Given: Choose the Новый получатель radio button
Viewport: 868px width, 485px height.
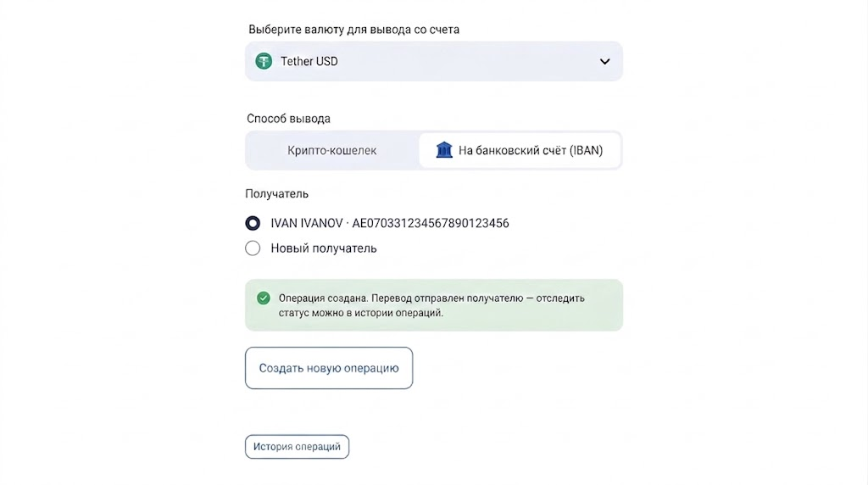Looking at the screenshot, I should tap(253, 248).
